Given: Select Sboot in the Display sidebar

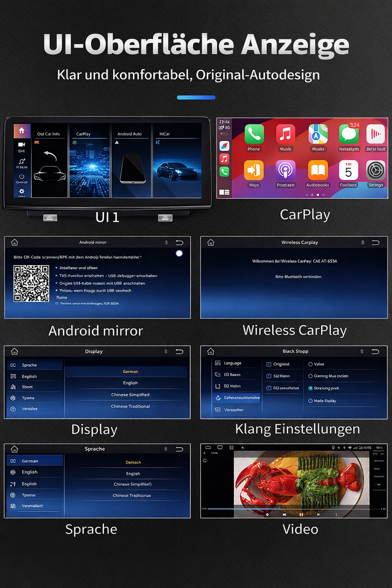Looking at the screenshot, I should [x=35, y=387].
